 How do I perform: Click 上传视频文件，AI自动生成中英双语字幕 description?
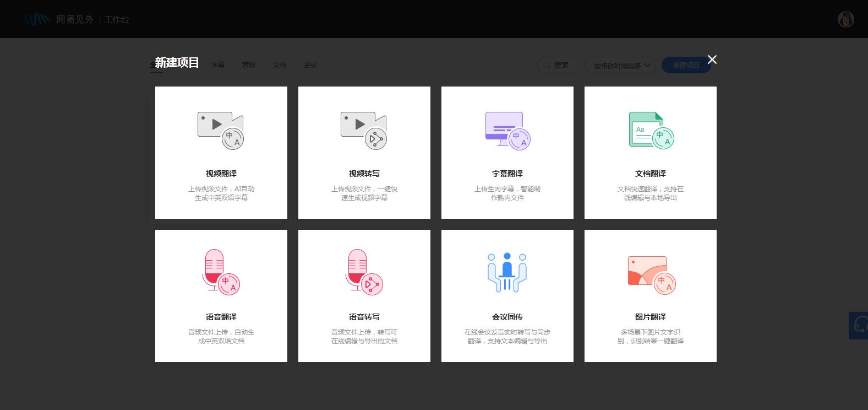click(x=221, y=193)
